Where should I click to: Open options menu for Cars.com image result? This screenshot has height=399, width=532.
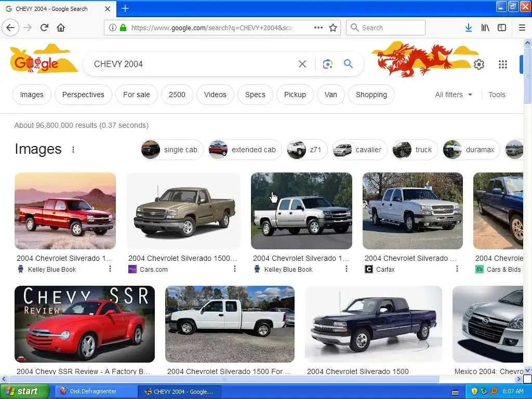tap(235, 269)
